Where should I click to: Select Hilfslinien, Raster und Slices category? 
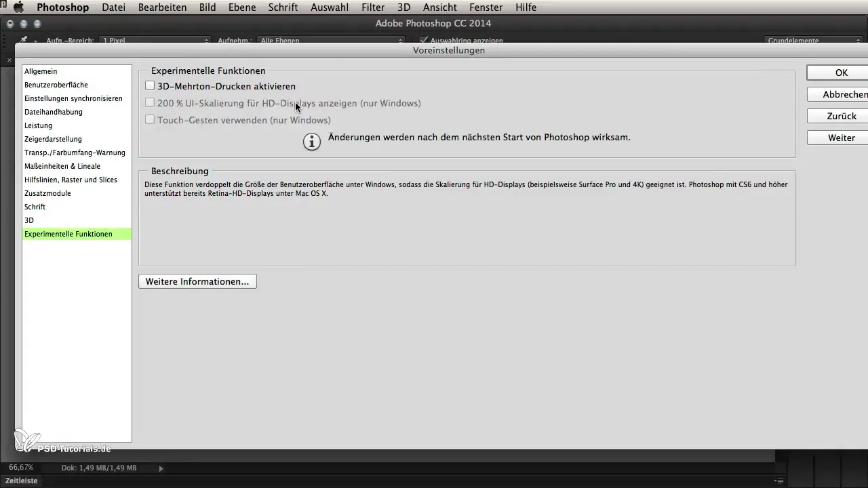(x=77, y=180)
